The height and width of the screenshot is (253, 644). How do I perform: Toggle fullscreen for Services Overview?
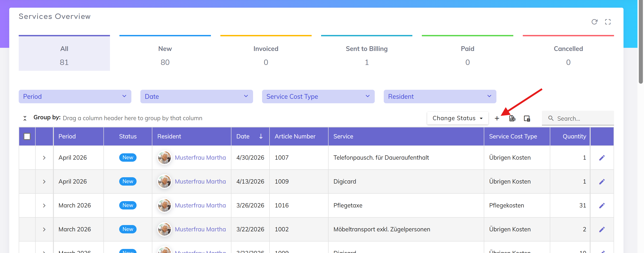[608, 22]
